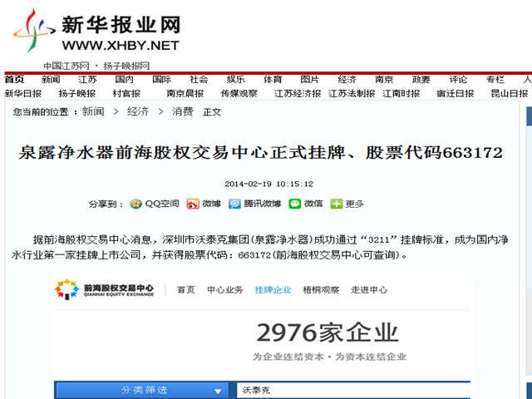Image resolution: width=532 pixels, height=399 pixels.
Task: Open the 政要 navigation item
Action: (x=421, y=80)
